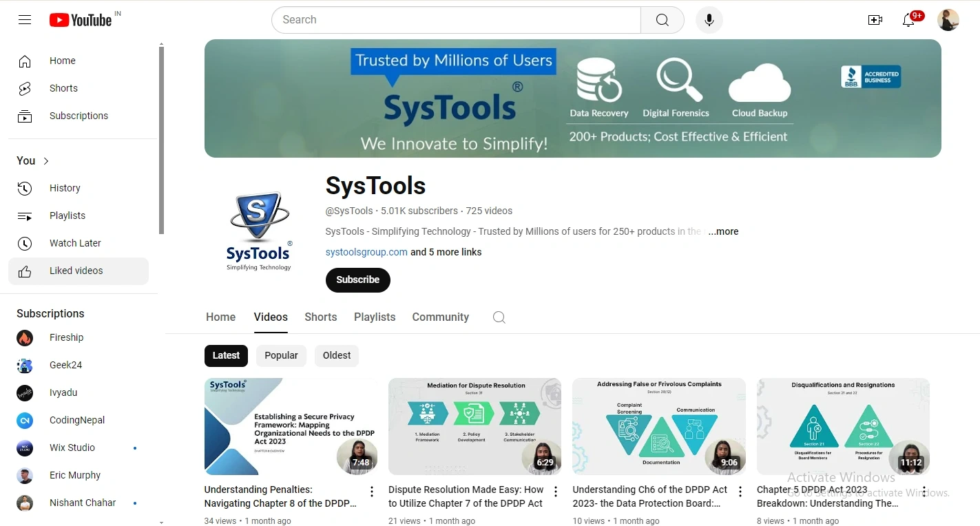The width and height of the screenshot is (980, 526).
Task: Open the systoolsgroup.com link
Action: (366, 252)
